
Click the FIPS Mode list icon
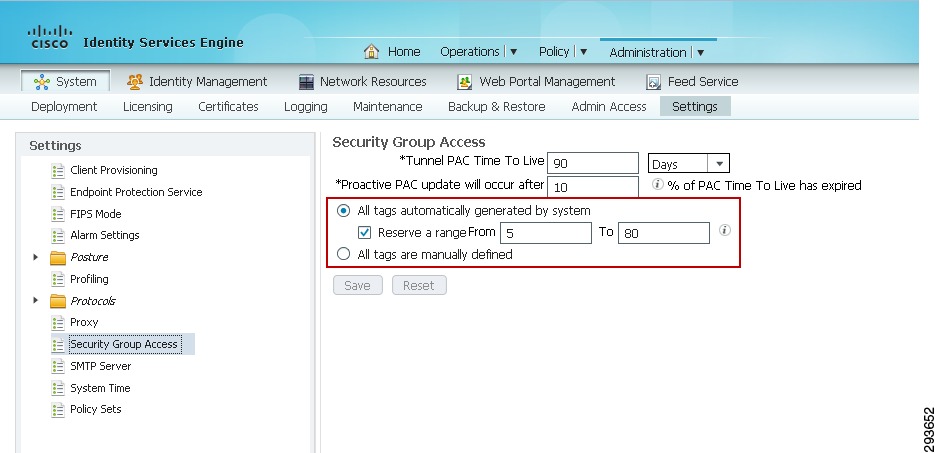point(58,214)
